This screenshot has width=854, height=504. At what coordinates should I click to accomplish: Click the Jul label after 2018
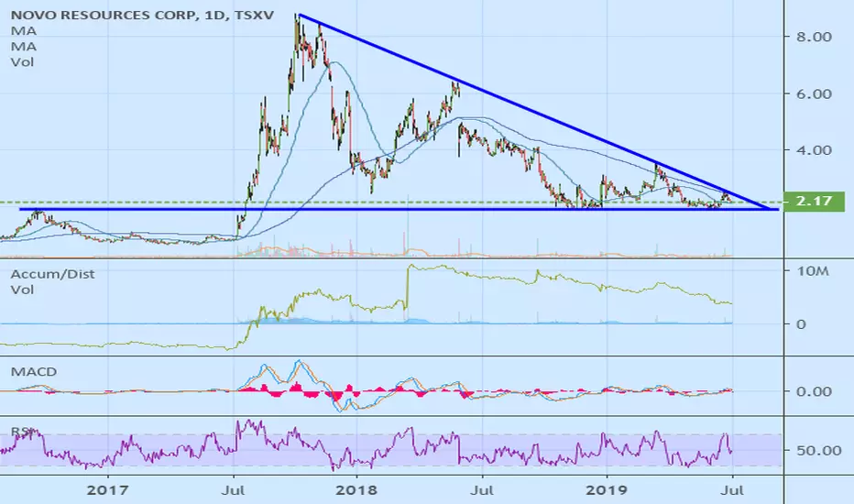(481, 490)
